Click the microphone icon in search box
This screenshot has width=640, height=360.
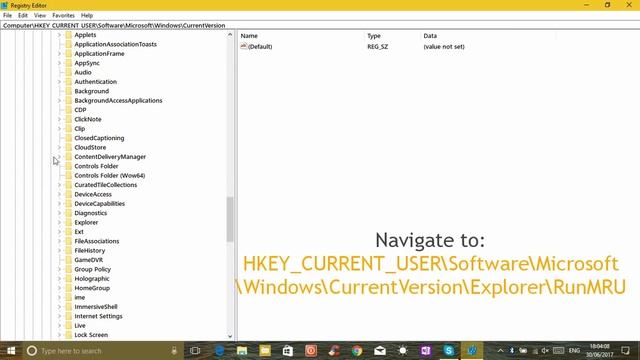click(x=174, y=351)
